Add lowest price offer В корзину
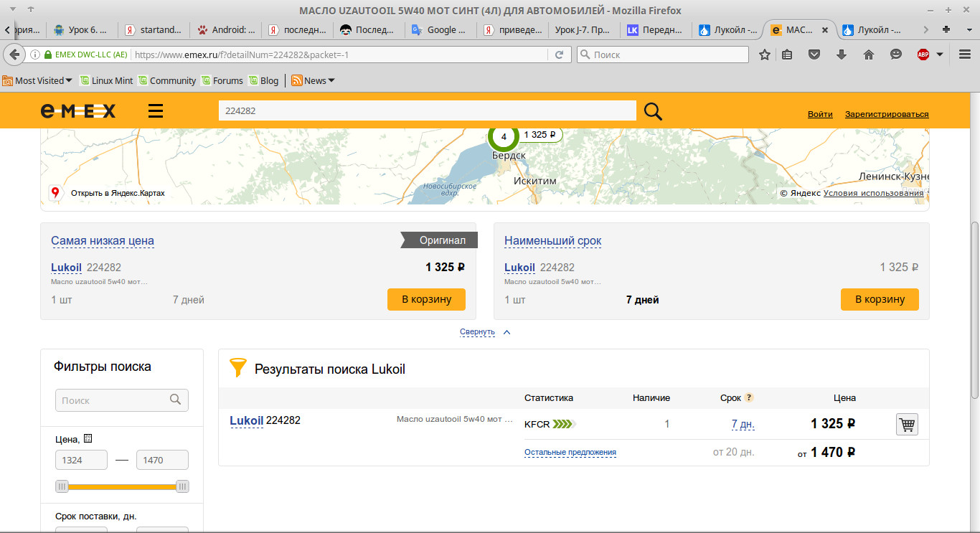Image resolution: width=980 pixels, height=533 pixels. [426, 299]
